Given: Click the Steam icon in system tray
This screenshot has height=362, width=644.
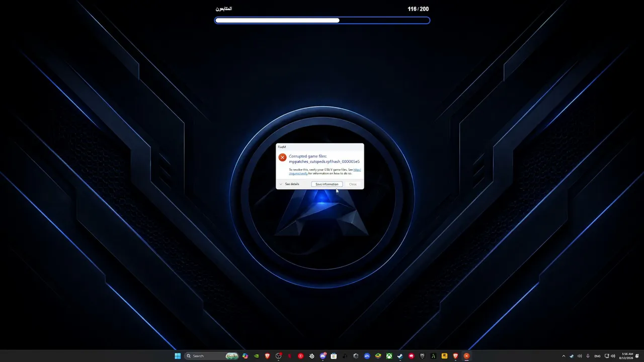Looking at the screenshot, I should (572, 356).
